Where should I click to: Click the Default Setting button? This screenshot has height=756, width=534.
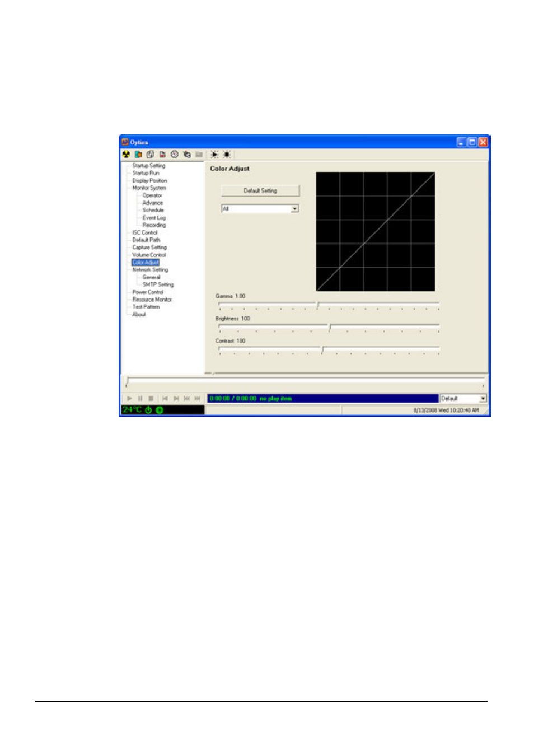coord(260,190)
